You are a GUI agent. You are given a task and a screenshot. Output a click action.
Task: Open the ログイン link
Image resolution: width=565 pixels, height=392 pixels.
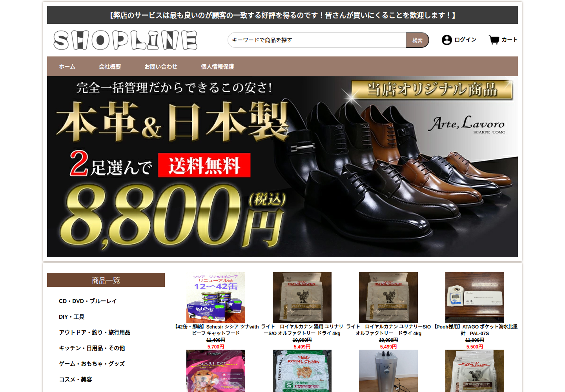point(465,40)
